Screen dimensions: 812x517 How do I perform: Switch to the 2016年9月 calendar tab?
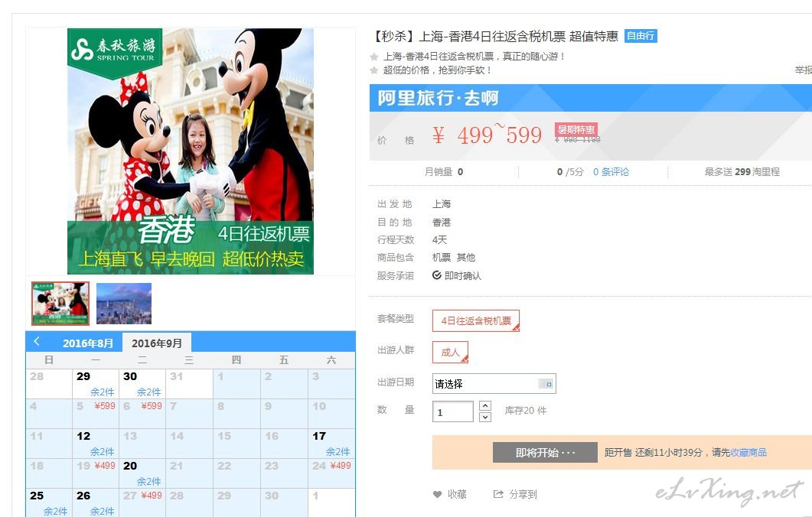click(157, 343)
